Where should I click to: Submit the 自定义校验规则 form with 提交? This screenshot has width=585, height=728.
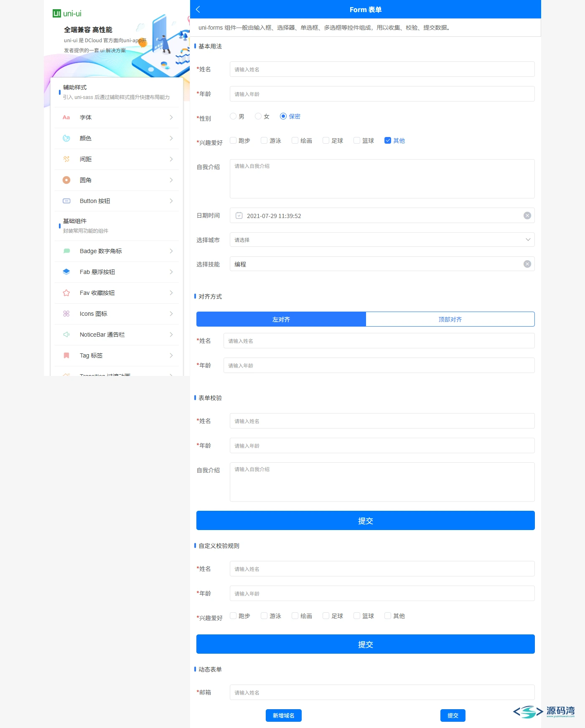366,644
